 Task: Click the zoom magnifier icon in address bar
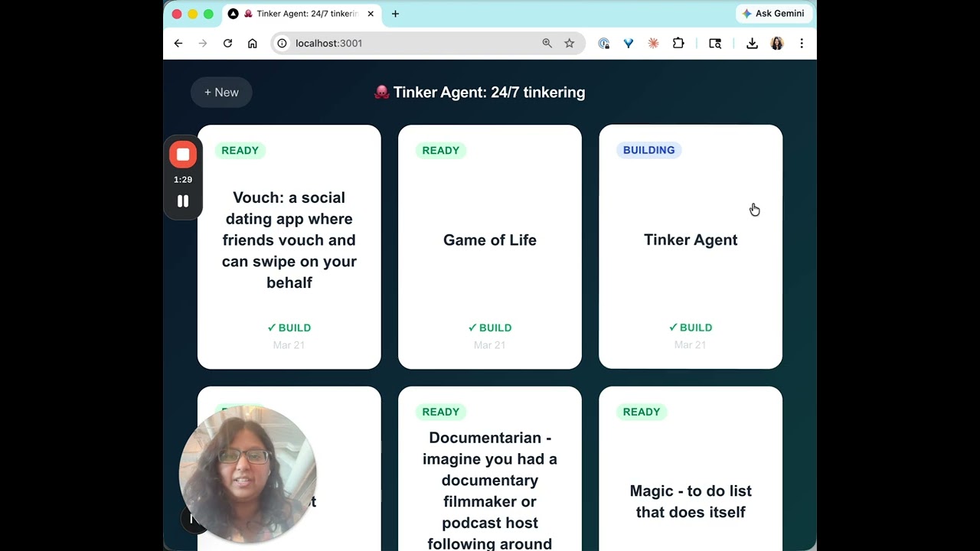[547, 44]
